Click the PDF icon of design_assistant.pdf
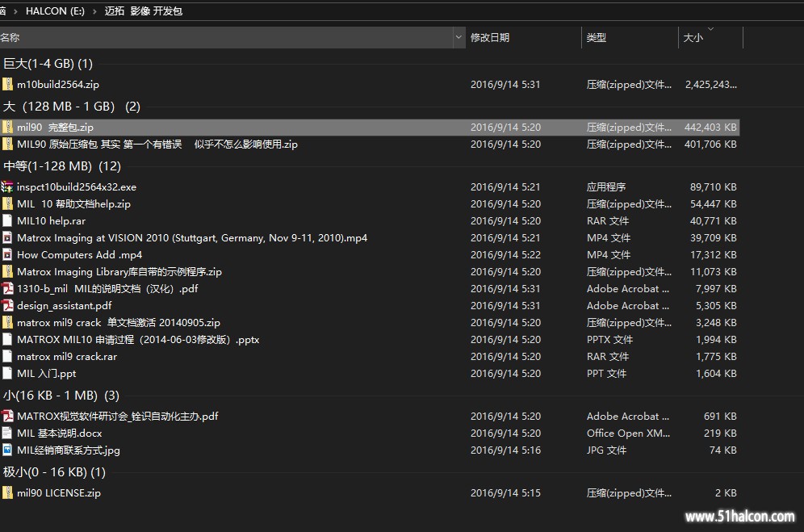Viewport: 804px width, 532px height. pyautogui.click(x=7, y=305)
